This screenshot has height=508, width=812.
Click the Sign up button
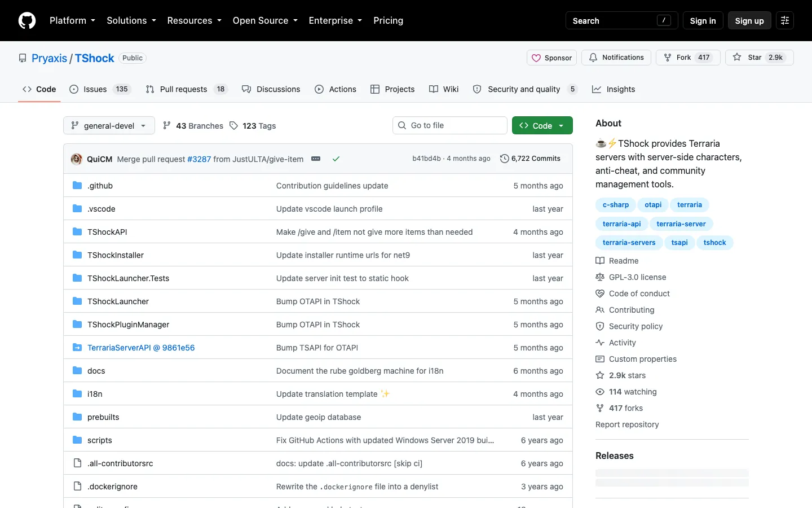point(749,20)
